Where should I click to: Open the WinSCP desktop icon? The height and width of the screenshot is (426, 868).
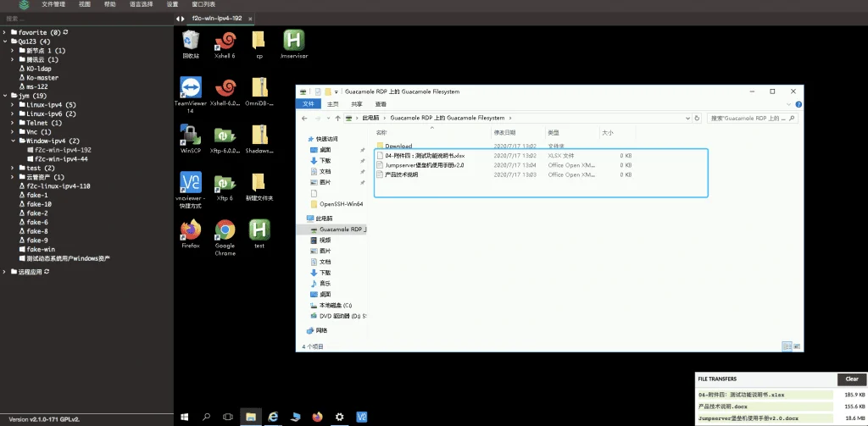tap(191, 139)
